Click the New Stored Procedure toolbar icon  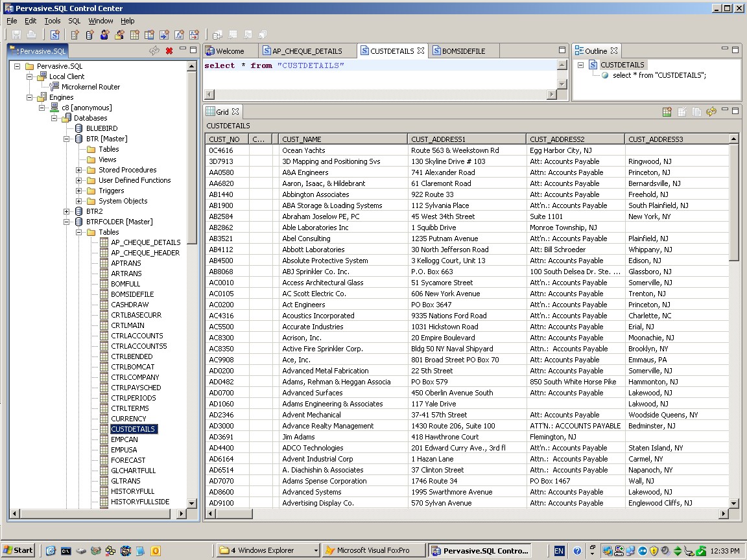[x=164, y=34]
